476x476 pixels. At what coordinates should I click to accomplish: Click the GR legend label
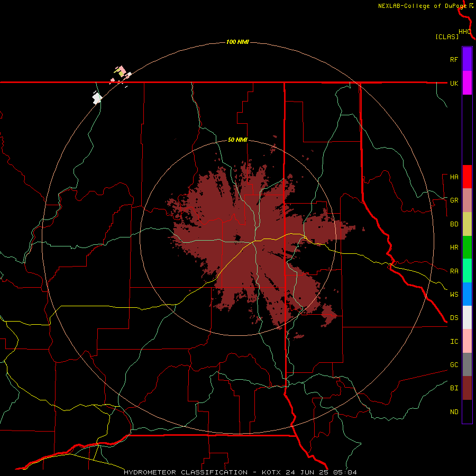click(454, 200)
